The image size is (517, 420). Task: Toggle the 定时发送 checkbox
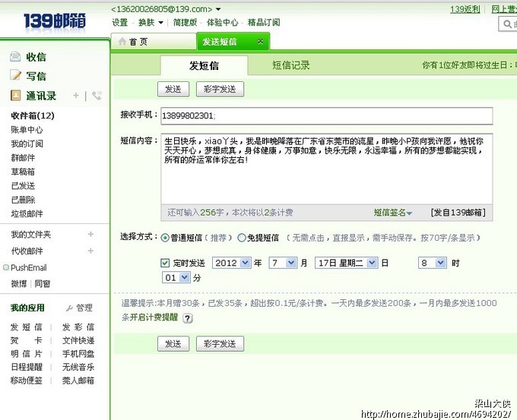165,263
